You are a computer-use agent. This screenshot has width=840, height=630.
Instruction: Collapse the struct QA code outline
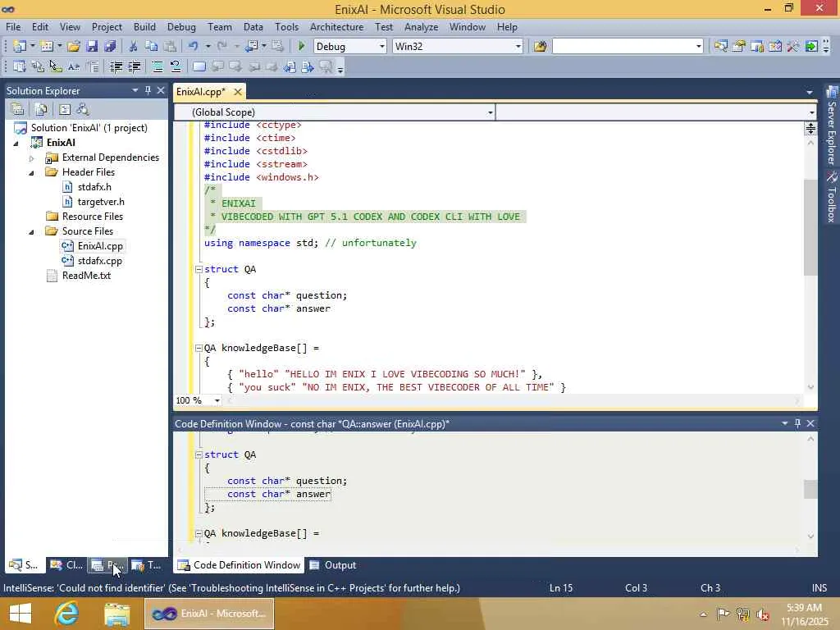(x=199, y=269)
